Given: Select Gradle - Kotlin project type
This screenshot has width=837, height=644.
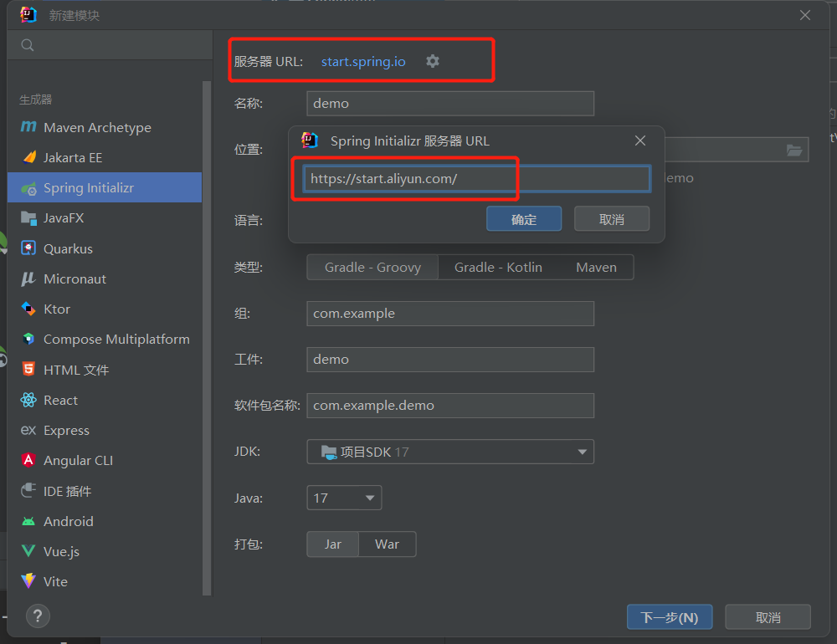Looking at the screenshot, I should [x=498, y=267].
